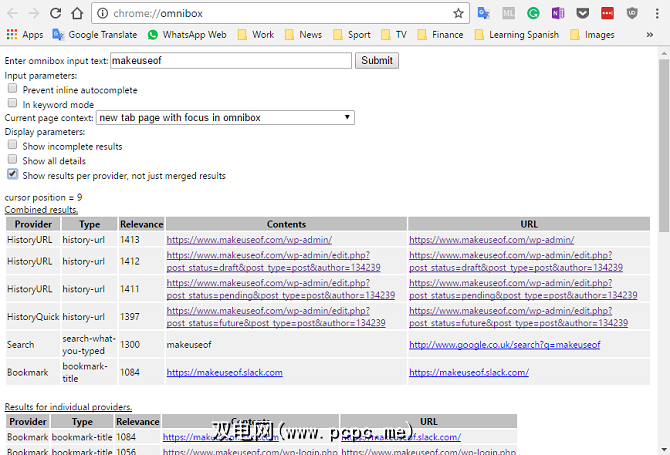Click the scrollbar down arrow
Screen dimensions: 670x455
point(664,449)
